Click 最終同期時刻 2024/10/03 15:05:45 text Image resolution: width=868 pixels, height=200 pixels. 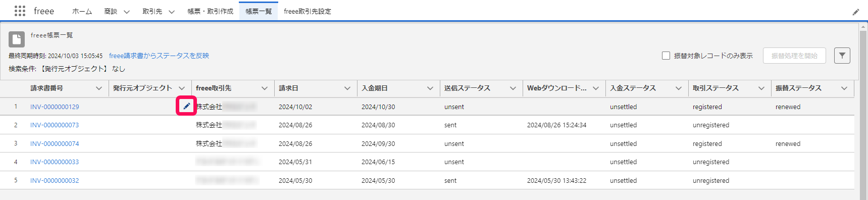56,56
